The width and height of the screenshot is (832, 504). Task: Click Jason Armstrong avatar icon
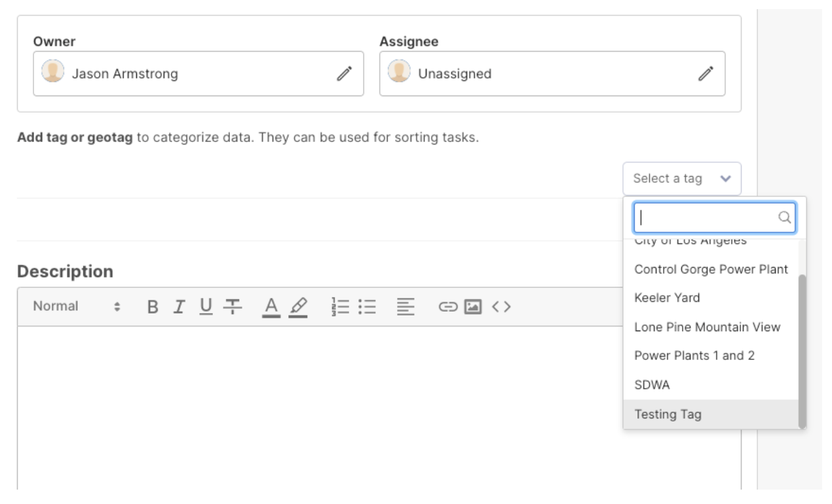(53, 71)
